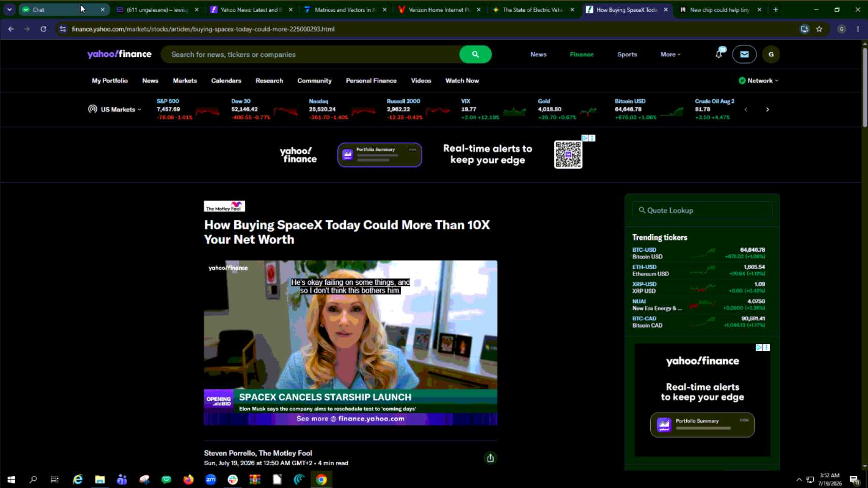The image size is (868, 488).
Task: Open the Personal Finance navigation item
Action: point(371,81)
